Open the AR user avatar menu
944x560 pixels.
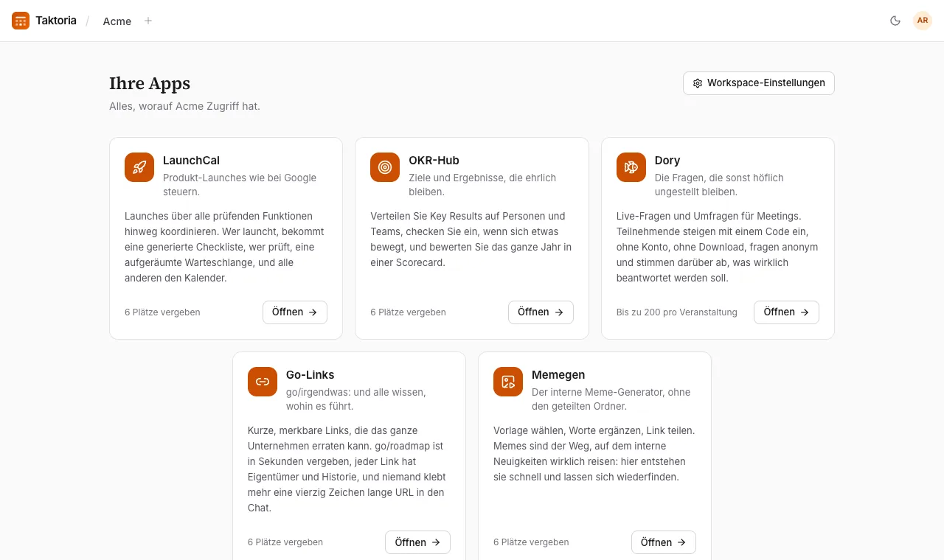click(923, 21)
